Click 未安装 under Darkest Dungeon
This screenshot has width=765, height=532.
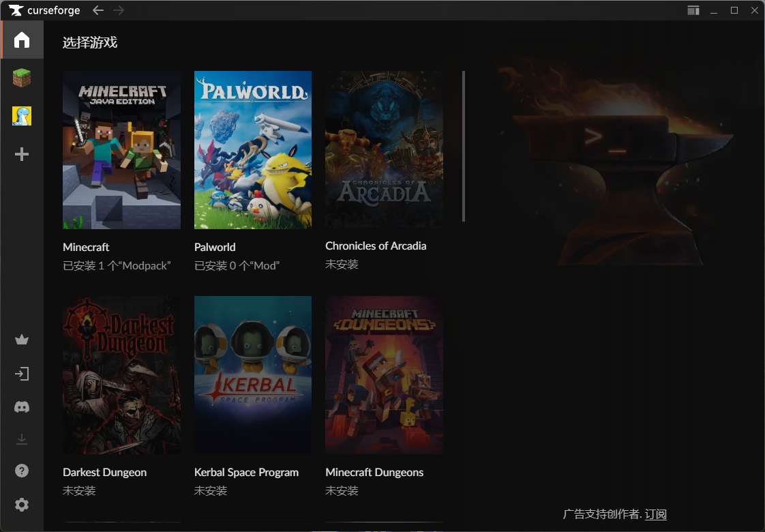point(79,490)
